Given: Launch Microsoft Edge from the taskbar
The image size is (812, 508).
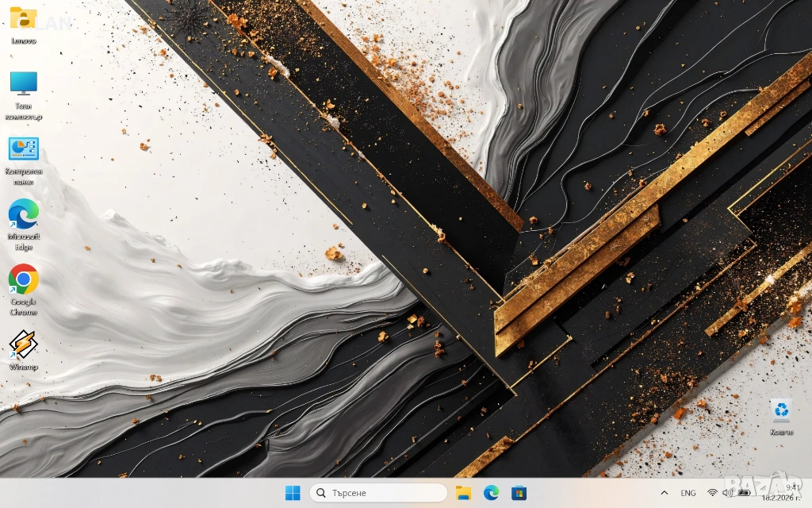Looking at the screenshot, I should click(x=491, y=493).
